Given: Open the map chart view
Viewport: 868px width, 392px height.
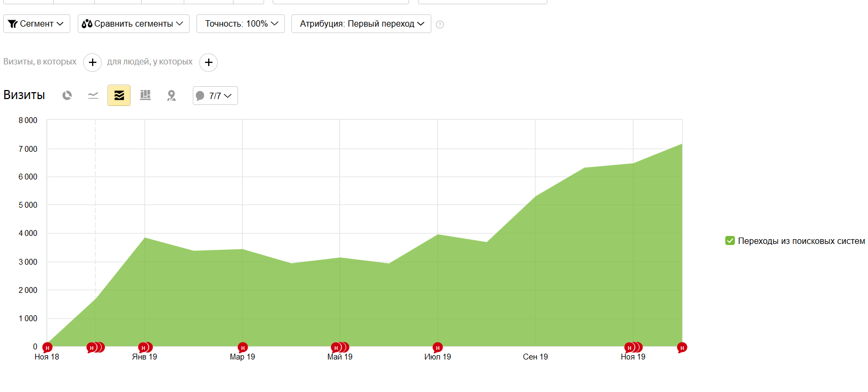Looking at the screenshot, I should [171, 95].
